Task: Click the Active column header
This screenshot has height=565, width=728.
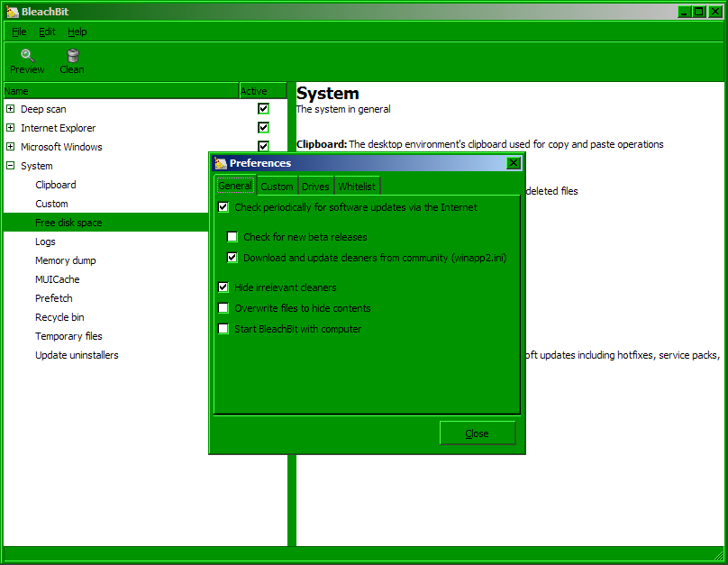Action: pyautogui.click(x=262, y=91)
